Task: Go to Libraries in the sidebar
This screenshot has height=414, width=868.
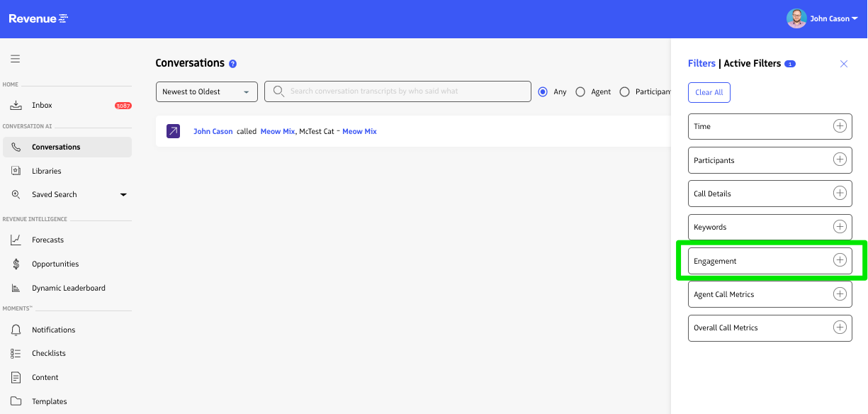Action: click(47, 171)
